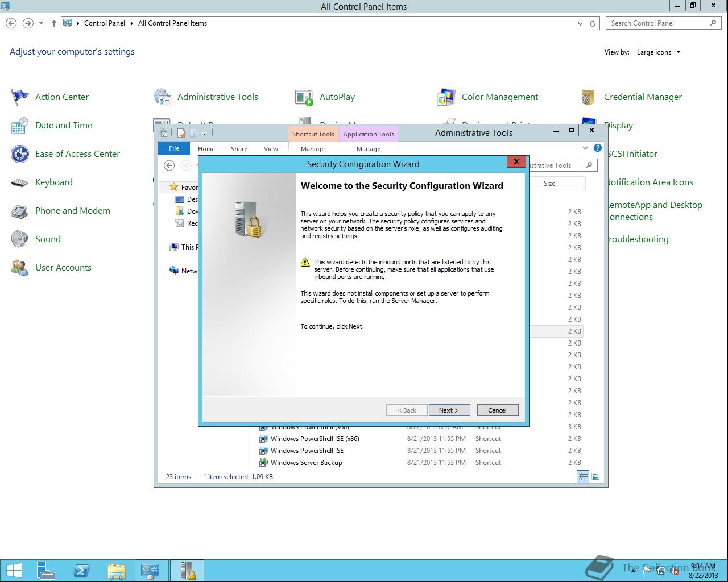Open the Color Management icon
Viewport: 728px width, 582px height.
click(446, 97)
